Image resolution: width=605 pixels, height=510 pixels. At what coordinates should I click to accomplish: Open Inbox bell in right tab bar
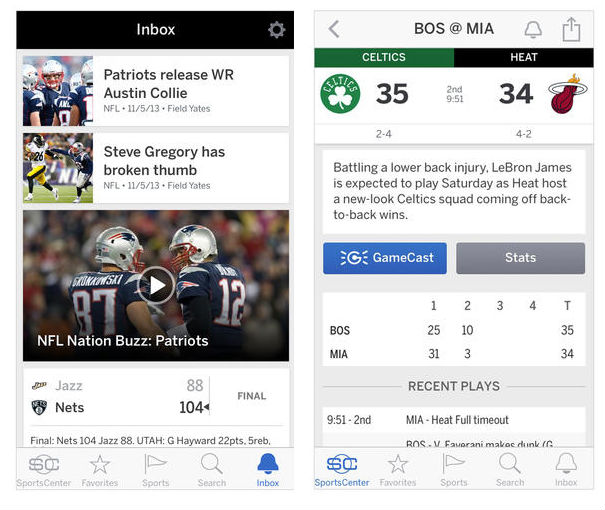click(566, 470)
